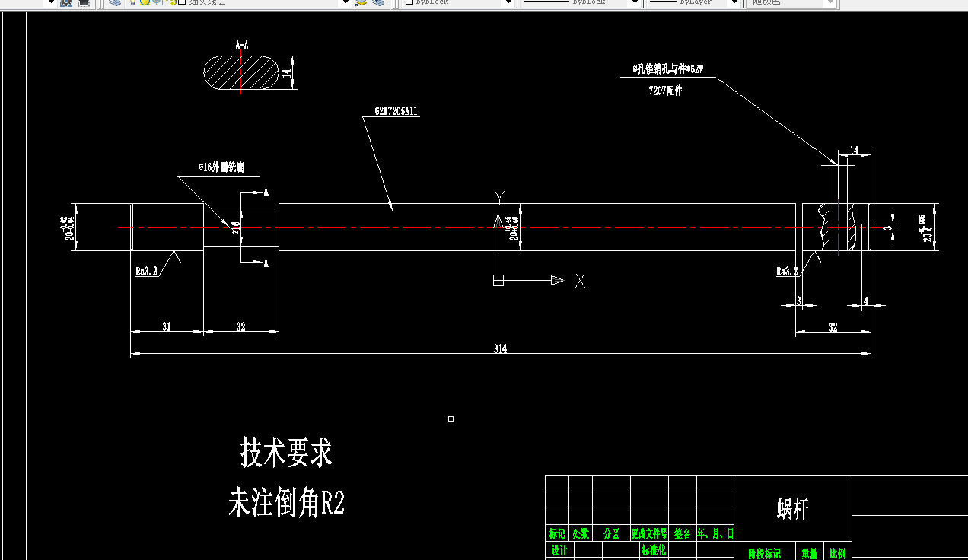Open the ByBlock color control dropdown
Image resolution: width=968 pixels, height=560 pixels.
tap(510, 4)
